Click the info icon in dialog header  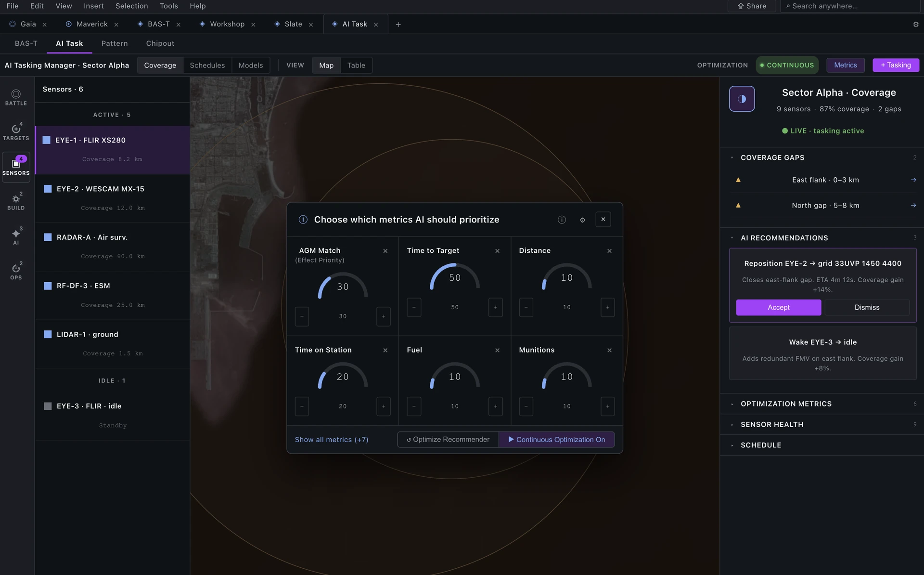[x=562, y=220]
